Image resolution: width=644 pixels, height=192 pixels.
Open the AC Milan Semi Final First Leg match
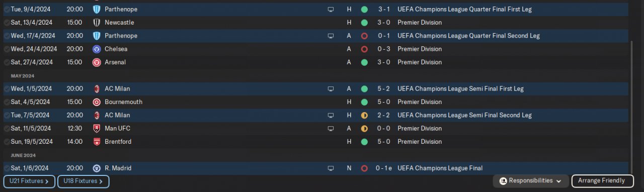pyautogui.click(x=315, y=89)
